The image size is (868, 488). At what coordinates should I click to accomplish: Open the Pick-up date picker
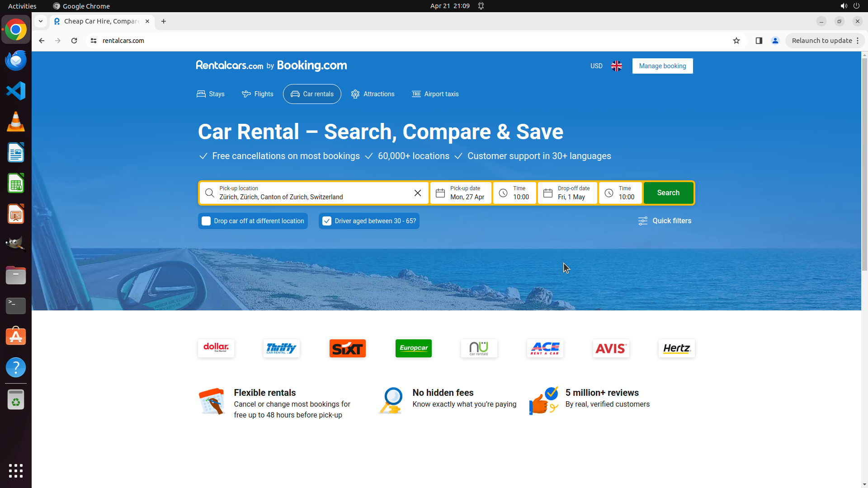click(461, 193)
